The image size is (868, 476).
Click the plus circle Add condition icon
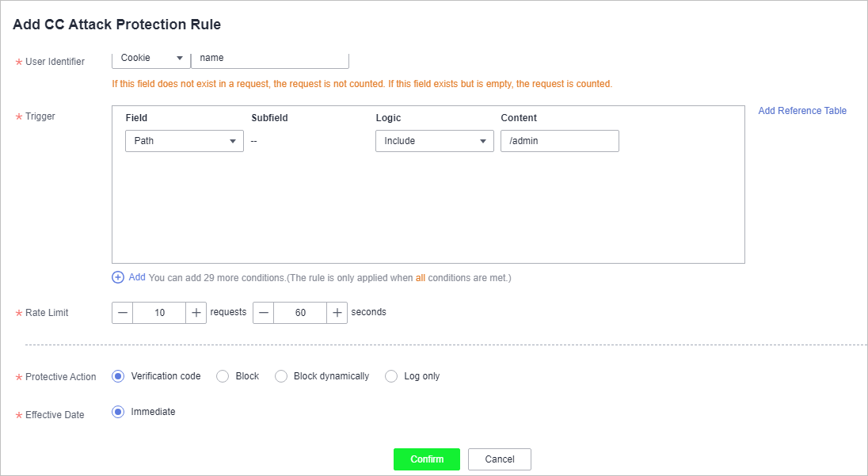(118, 277)
